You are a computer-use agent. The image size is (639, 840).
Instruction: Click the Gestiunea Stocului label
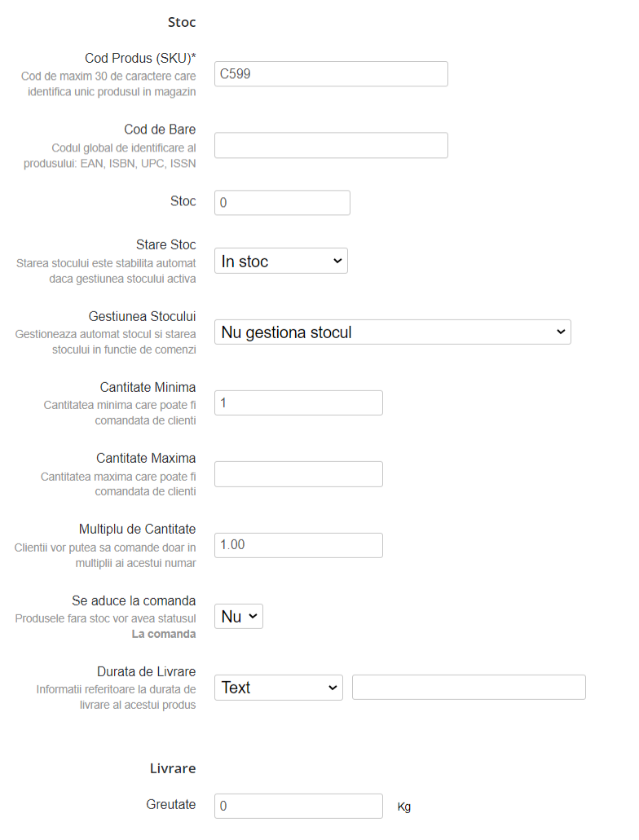click(142, 316)
